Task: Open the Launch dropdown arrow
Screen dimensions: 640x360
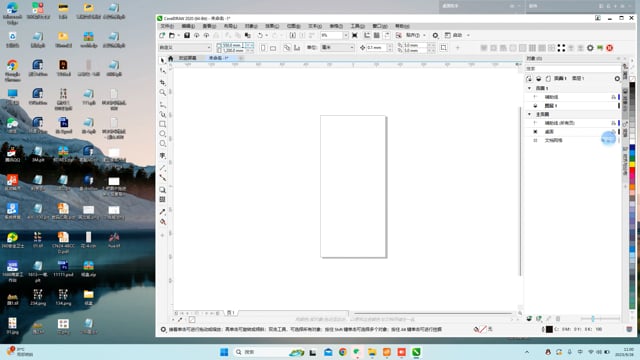Action: [468, 36]
